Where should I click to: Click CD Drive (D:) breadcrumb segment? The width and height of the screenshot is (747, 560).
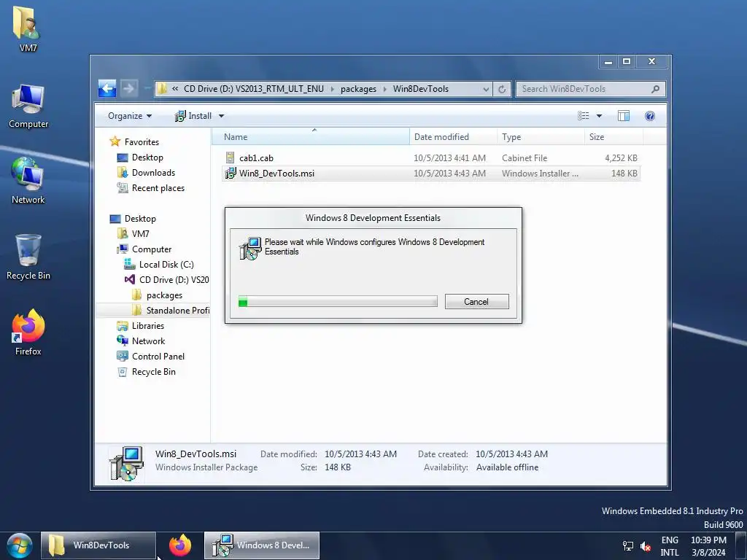click(x=253, y=89)
